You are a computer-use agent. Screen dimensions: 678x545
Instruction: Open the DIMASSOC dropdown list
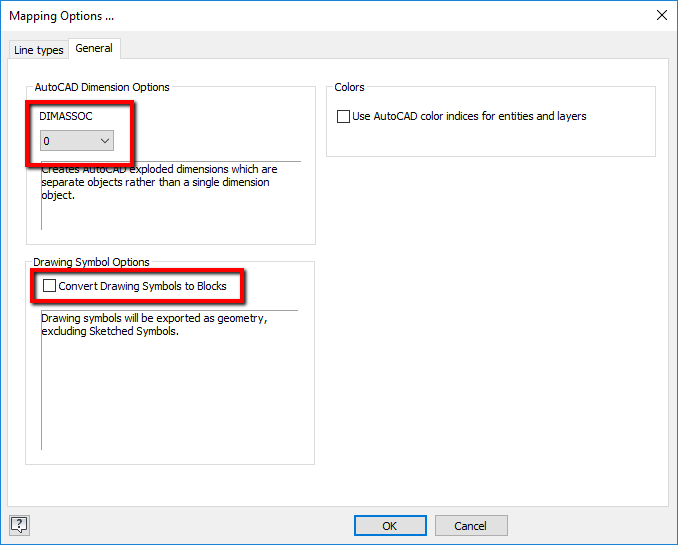pos(77,141)
